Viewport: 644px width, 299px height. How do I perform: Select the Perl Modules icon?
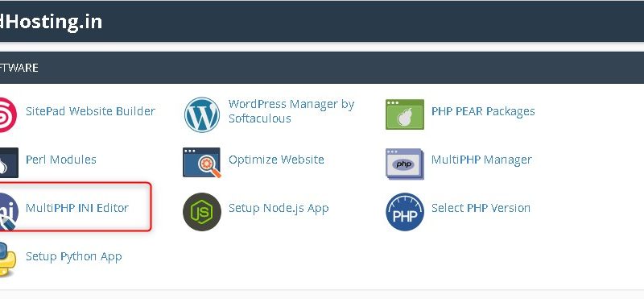(8, 163)
